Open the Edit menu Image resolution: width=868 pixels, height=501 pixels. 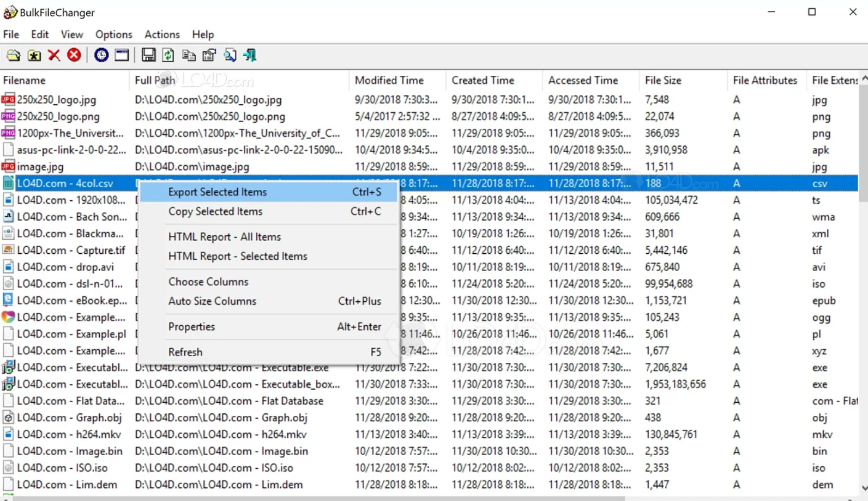40,34
